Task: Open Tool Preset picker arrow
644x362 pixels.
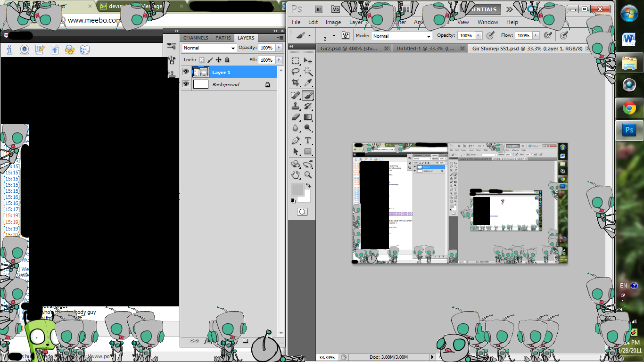Action: [x=309, y=35]
